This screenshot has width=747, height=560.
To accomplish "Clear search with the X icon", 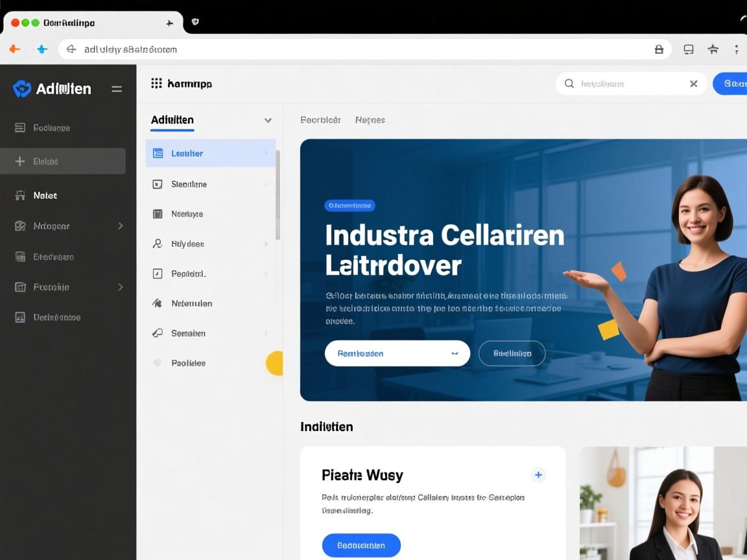I will pos(693,84).
